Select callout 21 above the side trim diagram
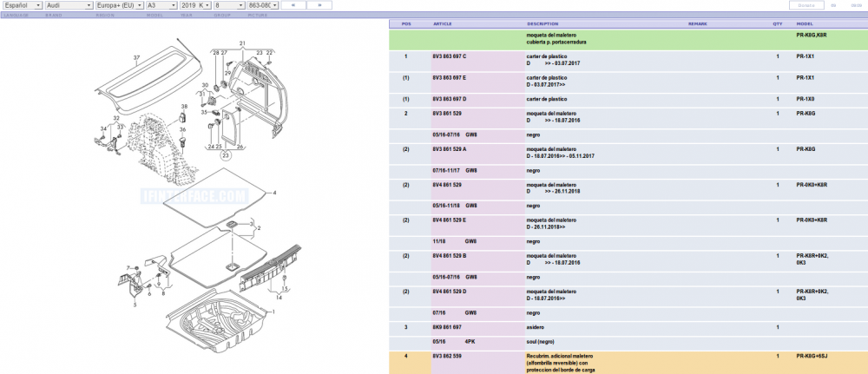The image size is (868, 374). [x=242, y=43]
